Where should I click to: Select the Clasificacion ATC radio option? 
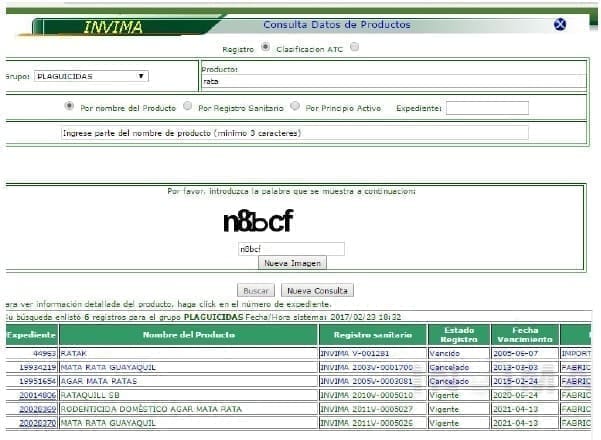[x=355, y=47]
